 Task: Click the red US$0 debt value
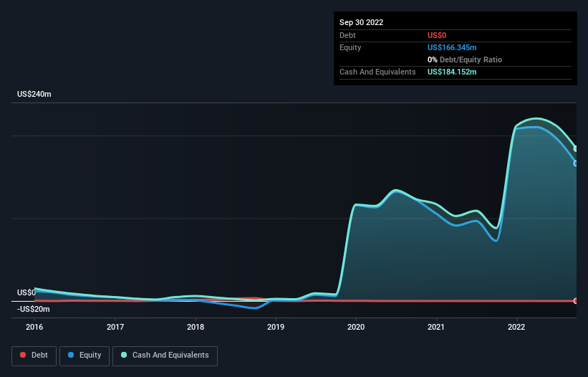[x=437, y=35]
